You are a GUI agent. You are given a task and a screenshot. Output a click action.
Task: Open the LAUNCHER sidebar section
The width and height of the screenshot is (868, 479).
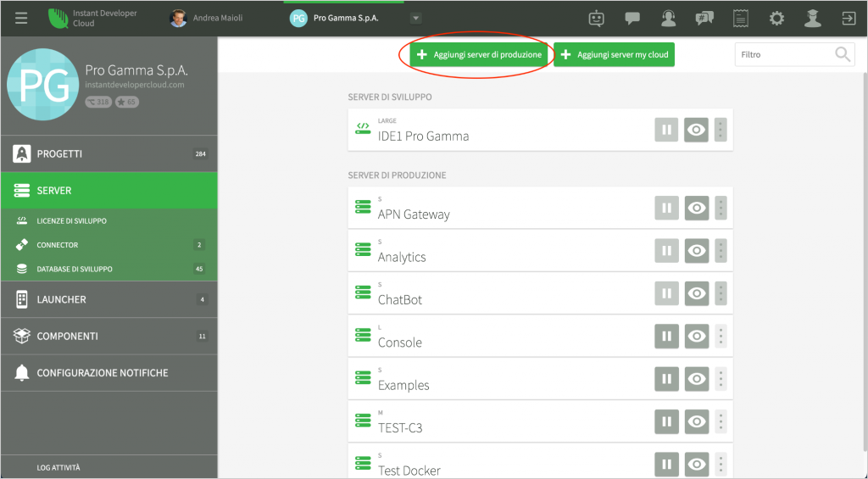[109, 299]
